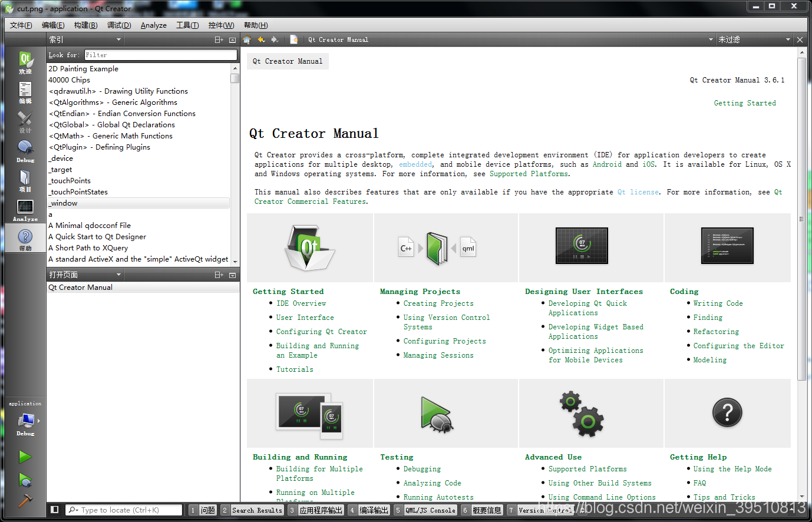The height and width of the screenshot is (522, 812).
Task: Select Qt Creator Manual in open pages list
Action: point(143,288)
